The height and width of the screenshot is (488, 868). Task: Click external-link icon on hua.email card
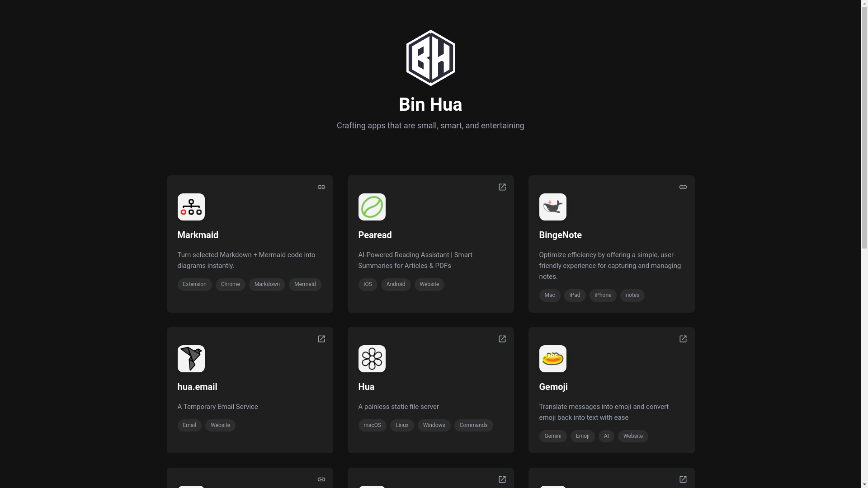click(x=321, y=339)
